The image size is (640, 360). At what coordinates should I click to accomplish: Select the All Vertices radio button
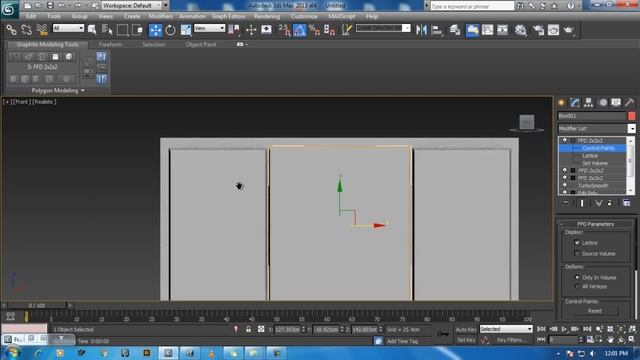(x=577, y=286)
